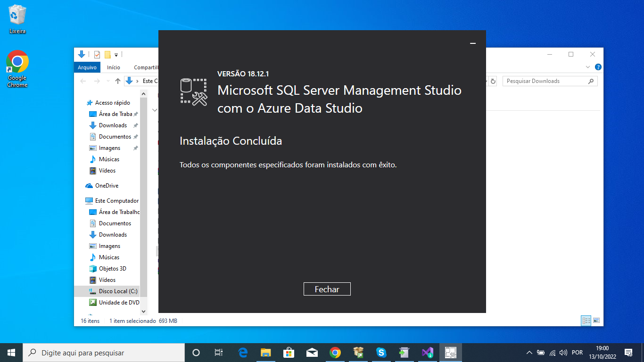This screenshot has height=362, width=644.
Task: Open File Explorer help icon
Action: point(598,67)
